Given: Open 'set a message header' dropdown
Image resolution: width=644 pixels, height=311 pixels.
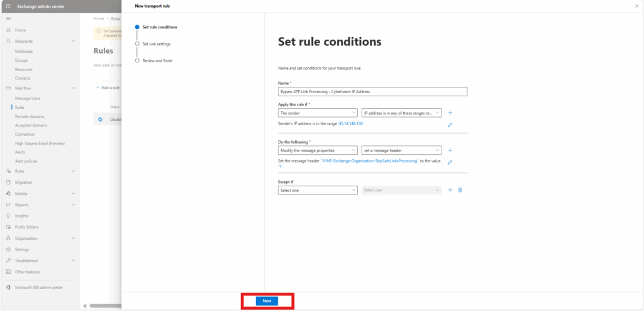Looking at the screenshot, I should coord(401,150).
